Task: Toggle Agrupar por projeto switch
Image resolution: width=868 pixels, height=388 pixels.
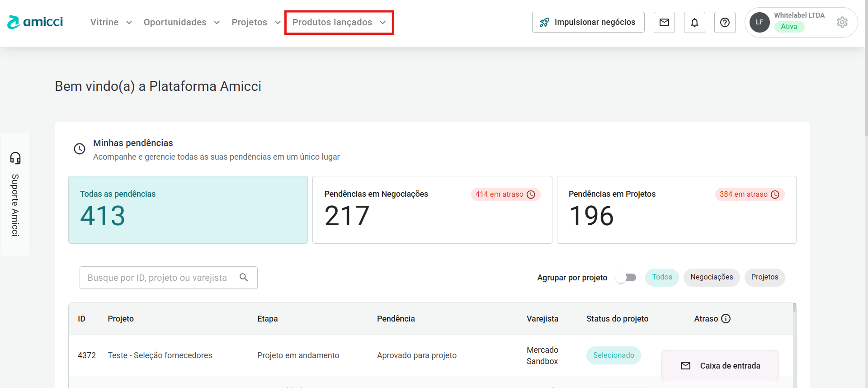Action: 626,278
